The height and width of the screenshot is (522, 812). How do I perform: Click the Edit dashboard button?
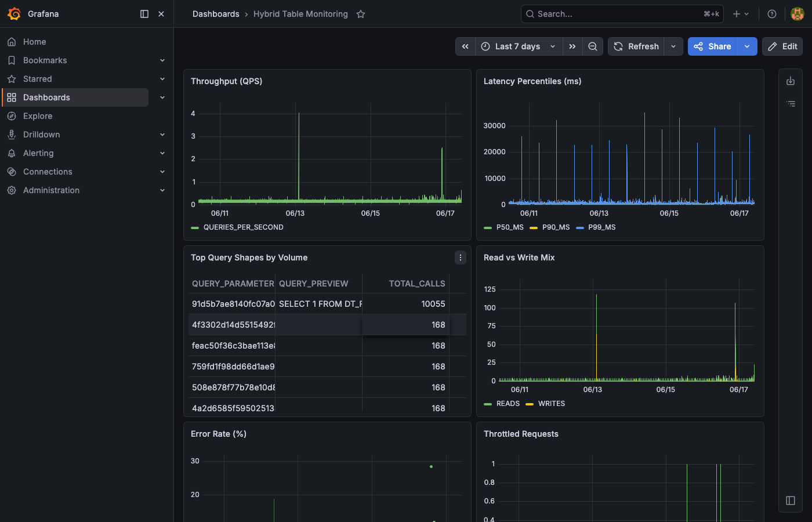click(x=782, y=46)
